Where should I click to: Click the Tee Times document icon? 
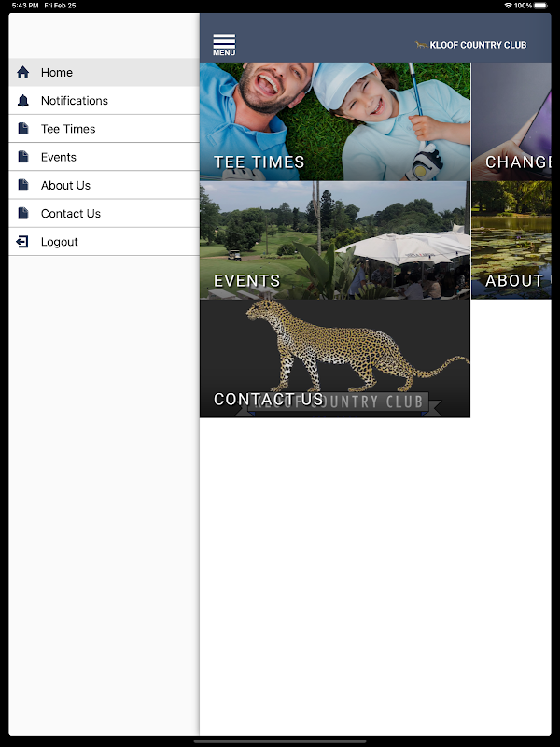(x=22, y=129)
